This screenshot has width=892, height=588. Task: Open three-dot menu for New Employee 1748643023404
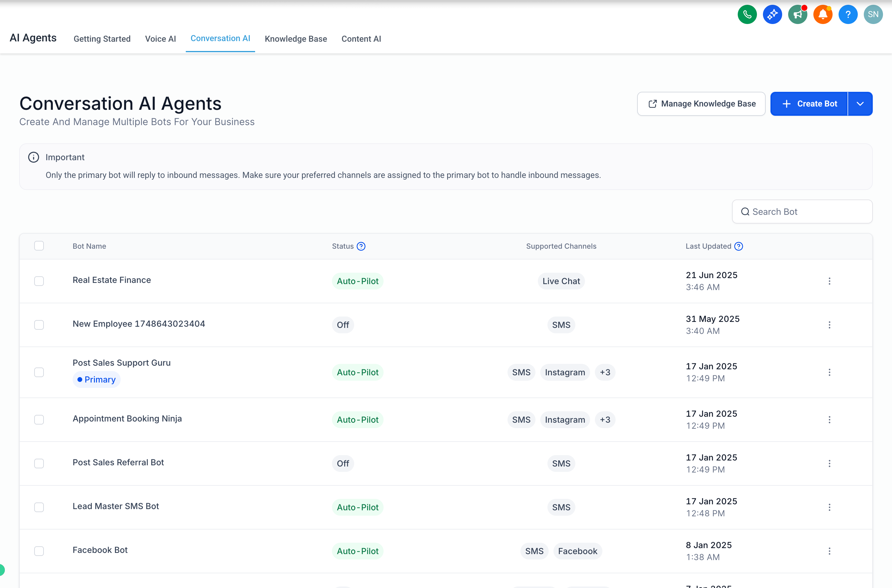[829, 325]
